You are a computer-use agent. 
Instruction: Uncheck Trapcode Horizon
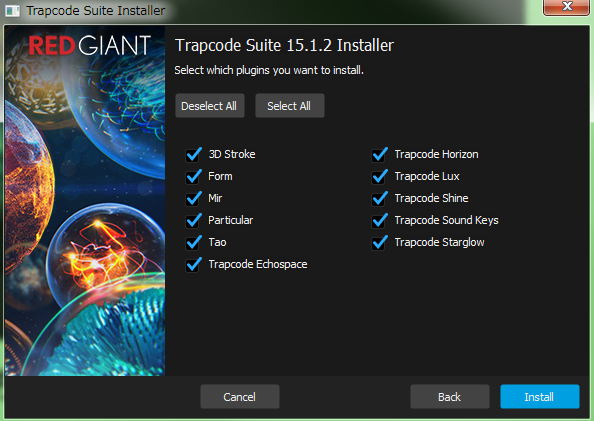[x=379, y=155]
